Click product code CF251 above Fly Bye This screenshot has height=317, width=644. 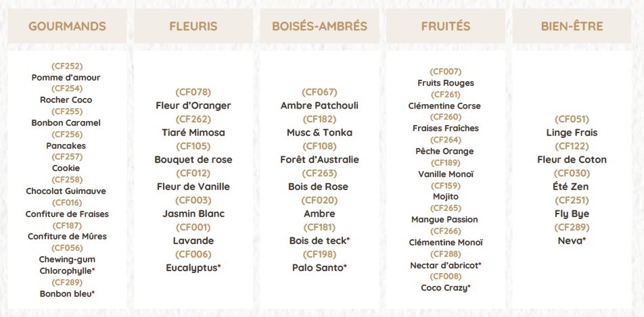click(572, 200)
